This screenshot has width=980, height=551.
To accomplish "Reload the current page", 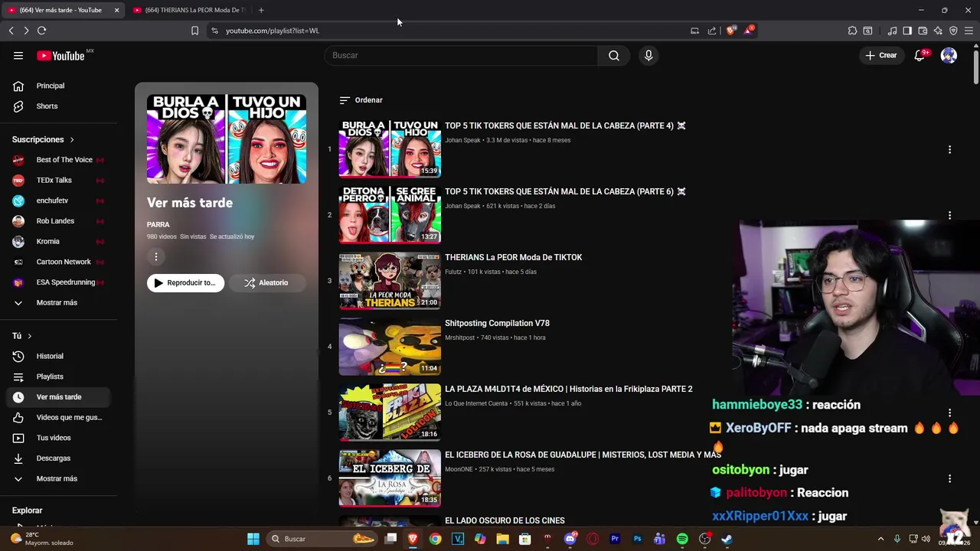I will tap(41, 31).
